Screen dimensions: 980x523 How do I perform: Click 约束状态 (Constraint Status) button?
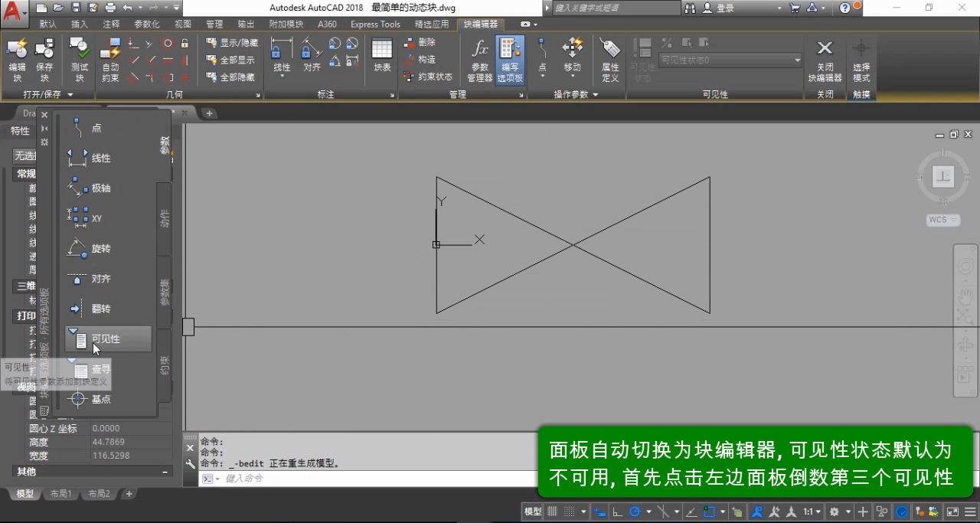click(427, 77)
